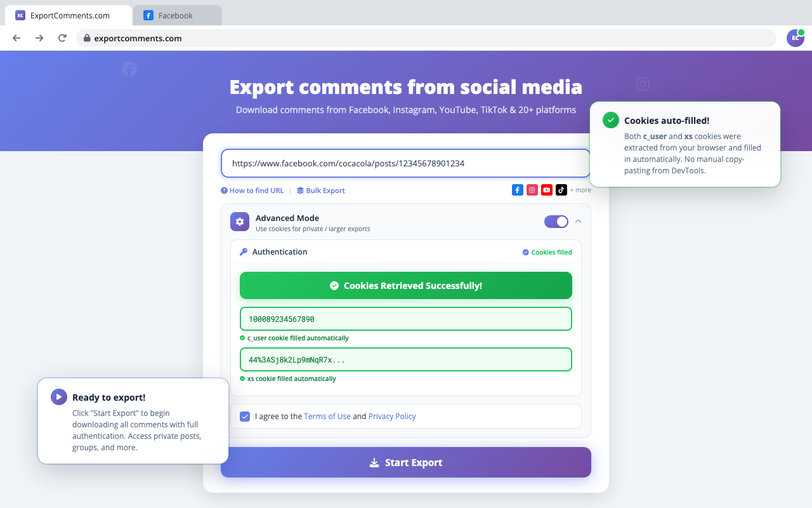The image size is (812, 508).
Task: Click the 'Authentication' section label
Action: point(280,252)
